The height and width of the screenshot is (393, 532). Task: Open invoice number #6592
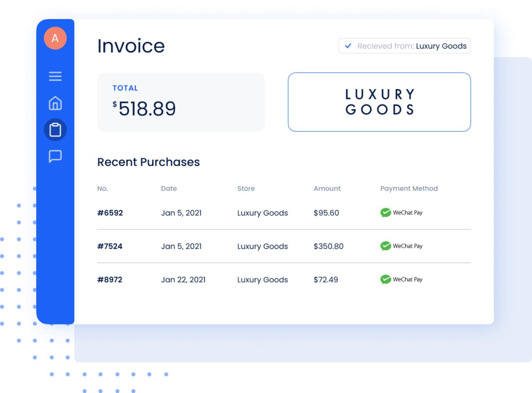[110, 213]
